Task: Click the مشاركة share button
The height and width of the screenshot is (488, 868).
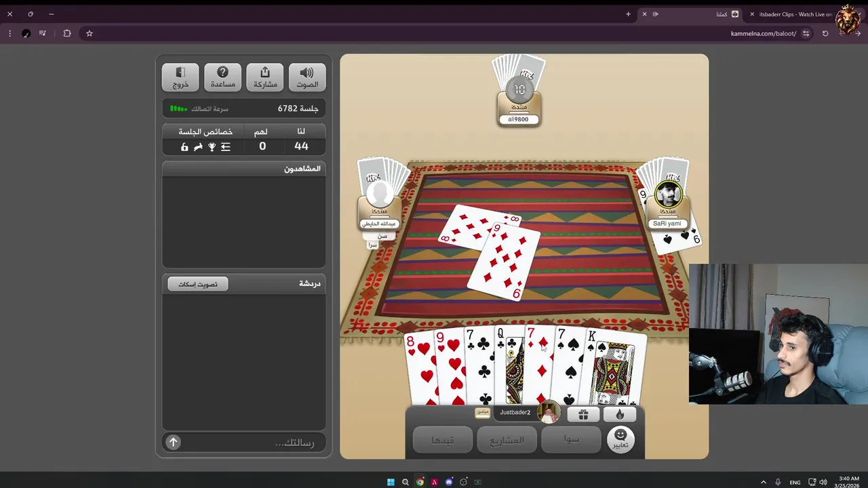Action: 265,77
